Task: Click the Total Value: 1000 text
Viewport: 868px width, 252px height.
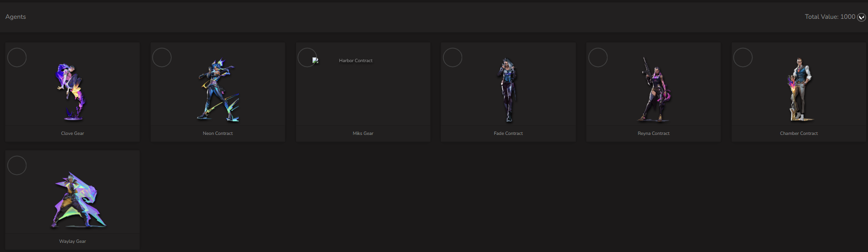Action: click(x=830, y=16)
